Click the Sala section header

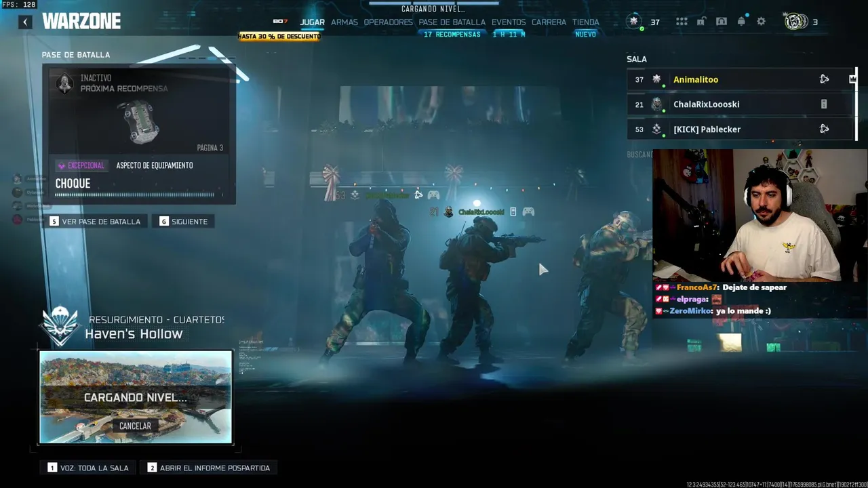[637, 59]
